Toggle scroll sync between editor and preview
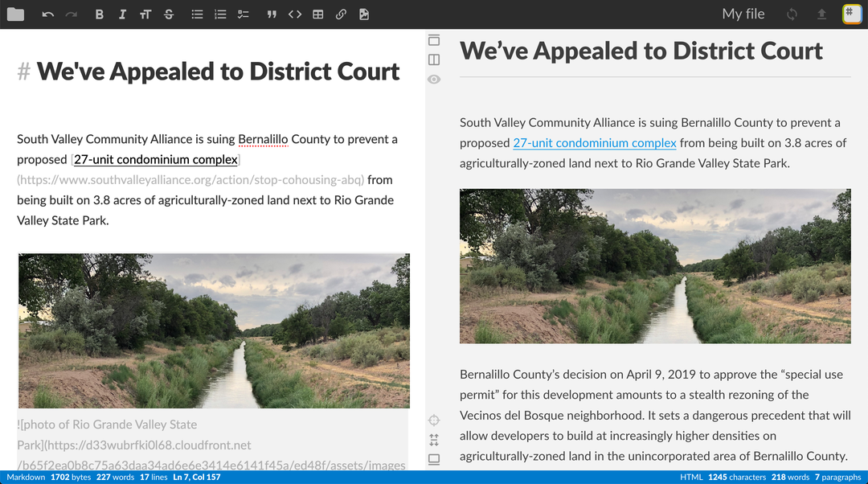The height and width of the screenshot is (484, 868). pos(434,440)
